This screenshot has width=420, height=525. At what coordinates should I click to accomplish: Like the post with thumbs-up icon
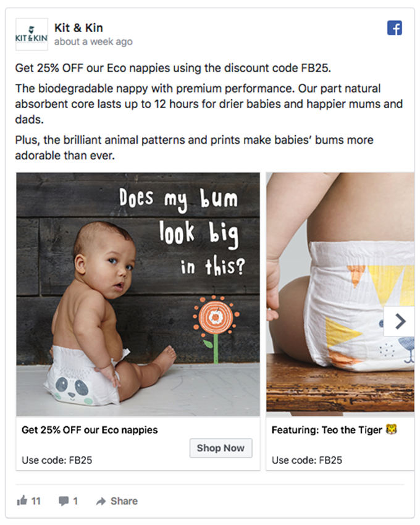pyautogui.click(x=22, y=500)
